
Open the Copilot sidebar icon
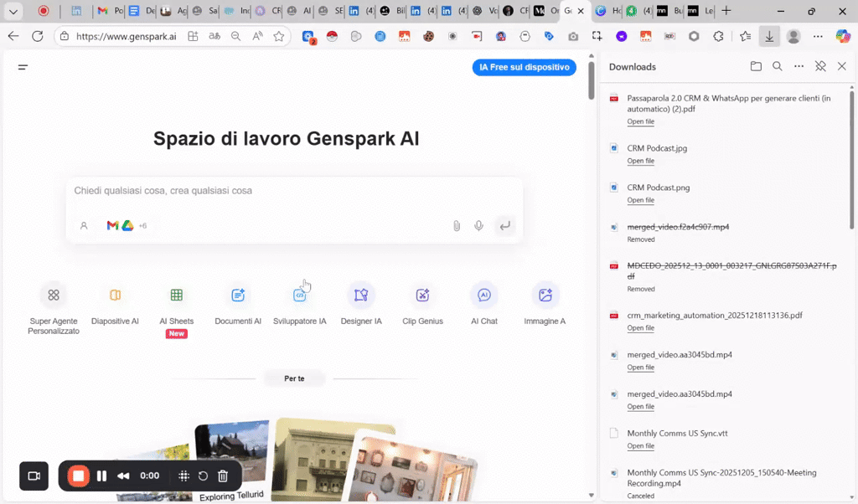(843, 36)
